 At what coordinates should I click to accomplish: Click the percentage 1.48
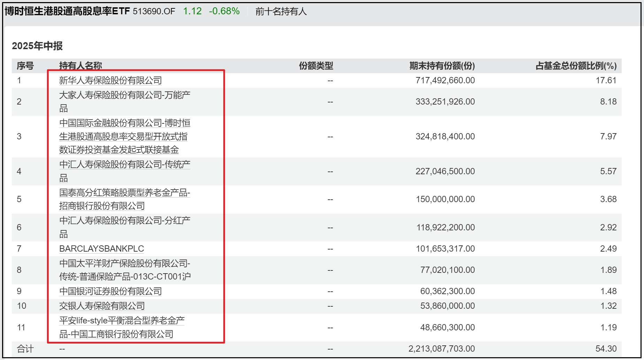(608, 291)
